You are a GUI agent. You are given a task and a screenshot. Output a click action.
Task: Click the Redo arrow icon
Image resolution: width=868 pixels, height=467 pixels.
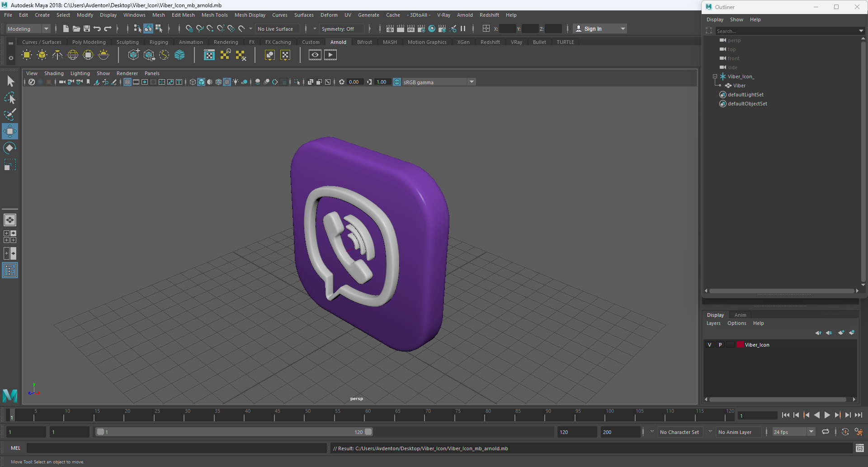(x=108, y=29)
